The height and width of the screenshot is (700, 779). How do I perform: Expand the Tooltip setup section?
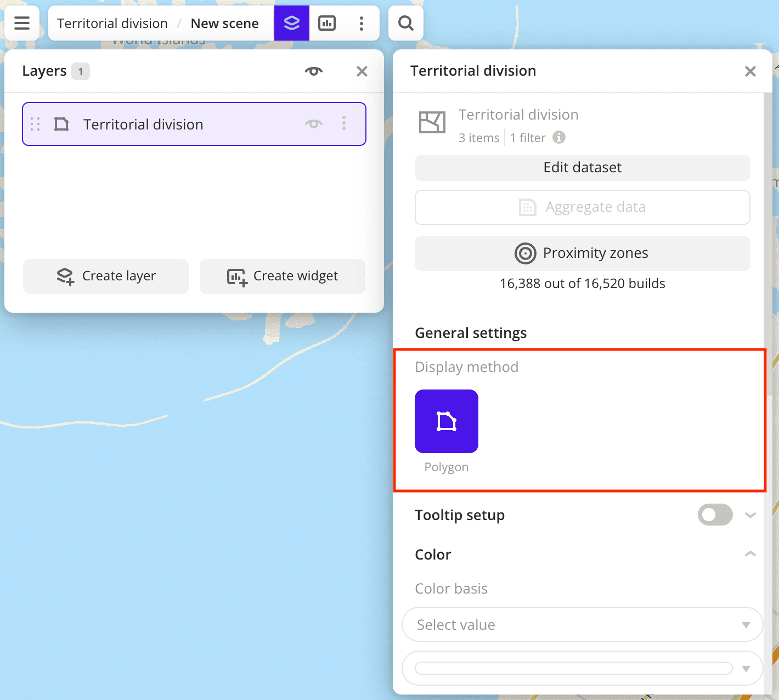click(x=750, y=515)
